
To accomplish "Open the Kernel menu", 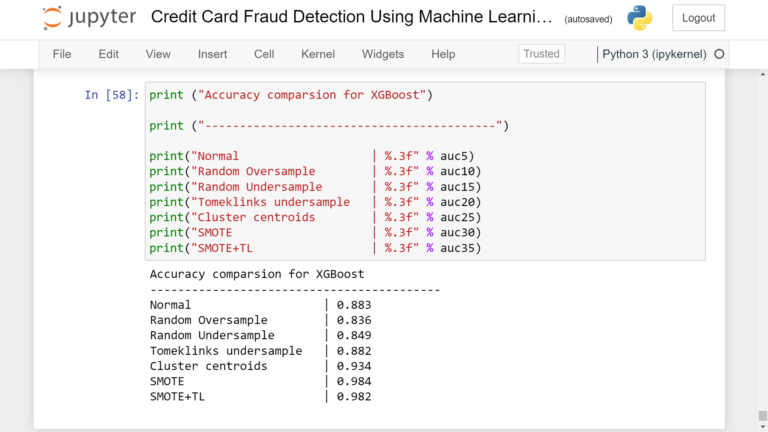I will [x=318, y=54].
